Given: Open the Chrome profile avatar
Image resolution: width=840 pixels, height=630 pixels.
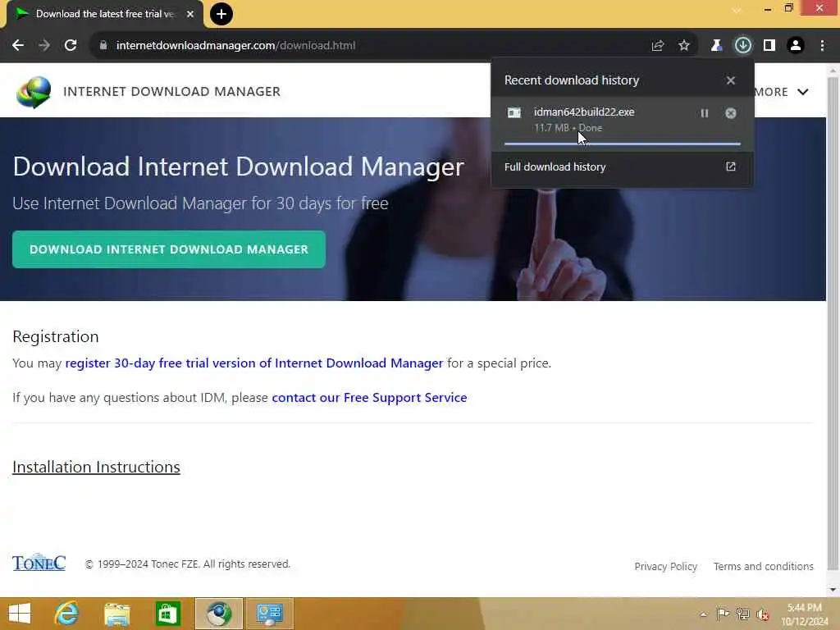Looking at the screenshot, I should tap(796, 46).
